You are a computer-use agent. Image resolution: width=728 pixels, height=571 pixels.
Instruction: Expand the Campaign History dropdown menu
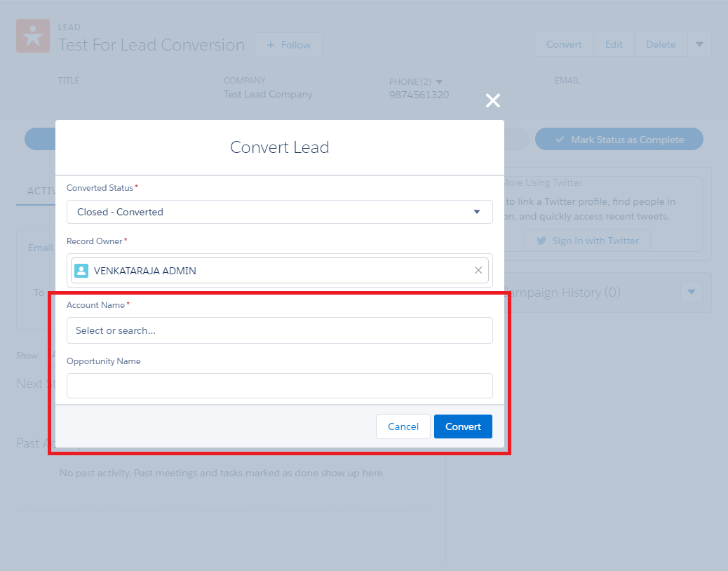692,292
